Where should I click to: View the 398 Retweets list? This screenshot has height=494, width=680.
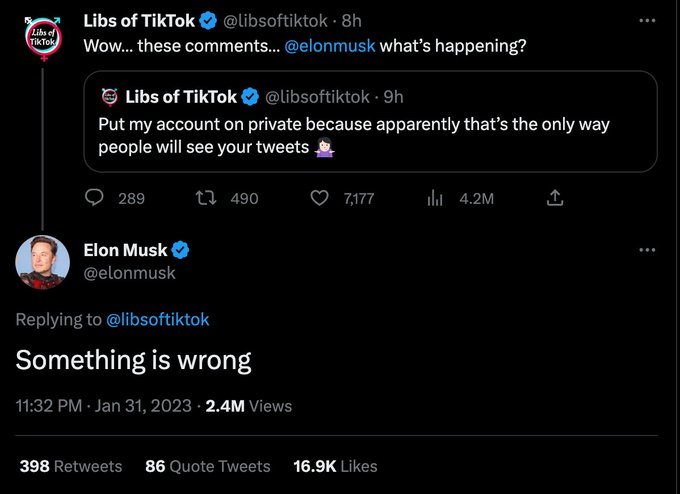pos(70,466)
